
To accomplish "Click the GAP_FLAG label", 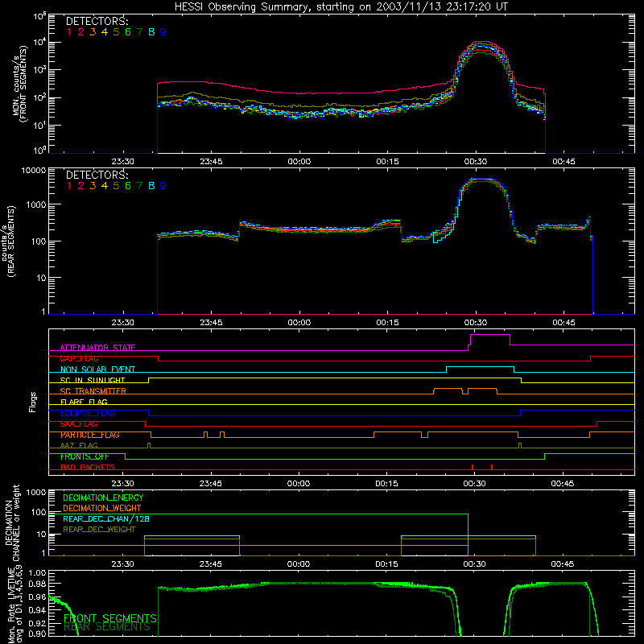I will [x=79, y=358].
